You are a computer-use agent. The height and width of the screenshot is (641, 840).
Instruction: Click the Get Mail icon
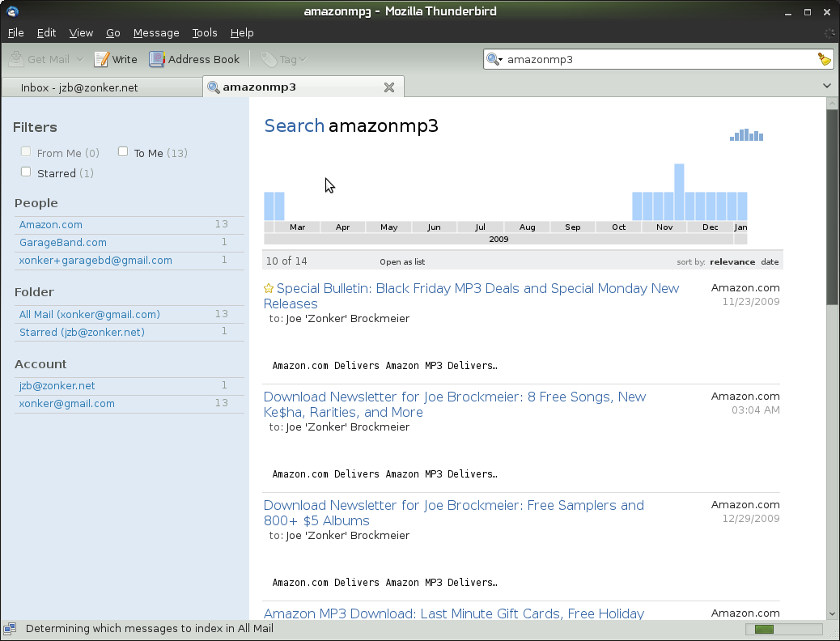pyautogui.click(x=17, y=59)
